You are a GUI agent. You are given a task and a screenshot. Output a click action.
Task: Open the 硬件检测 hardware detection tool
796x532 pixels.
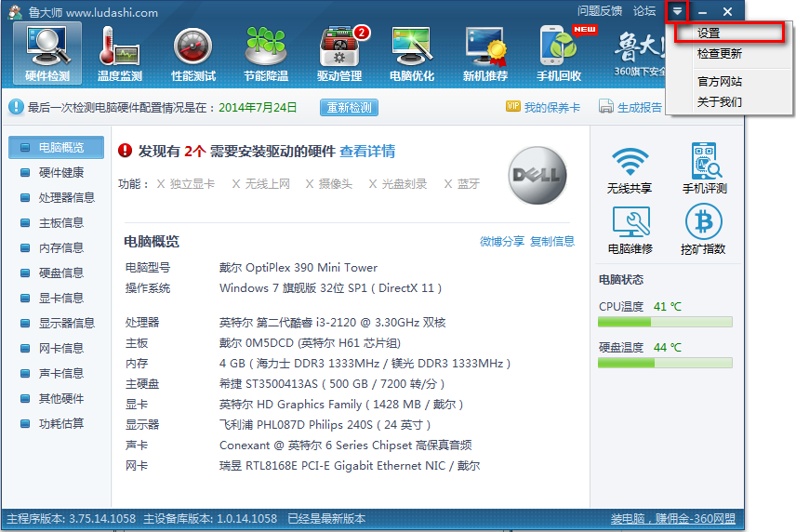click(x=47, y=53)
